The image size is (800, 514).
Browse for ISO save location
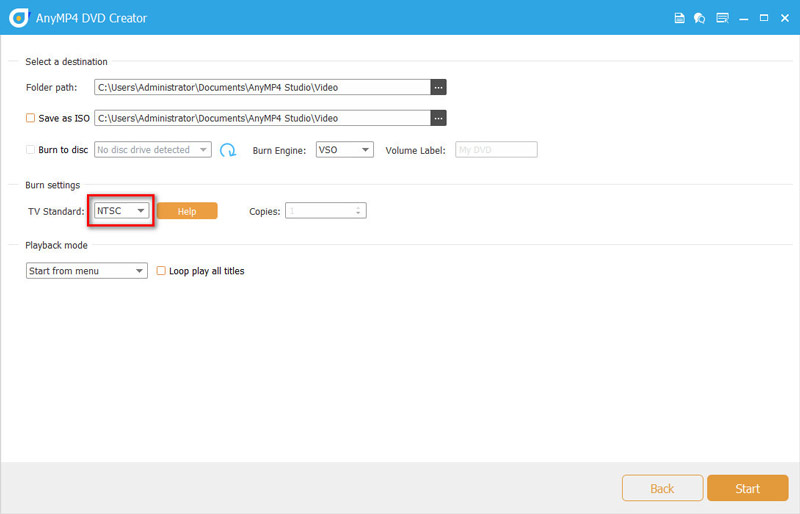coord(438,118)
